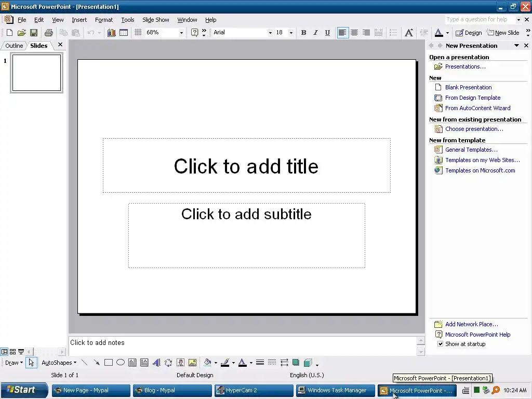This screenshot has height=399, width=532.
Task: Click the Fill Color bucket icon
Action: click(207, 363)
